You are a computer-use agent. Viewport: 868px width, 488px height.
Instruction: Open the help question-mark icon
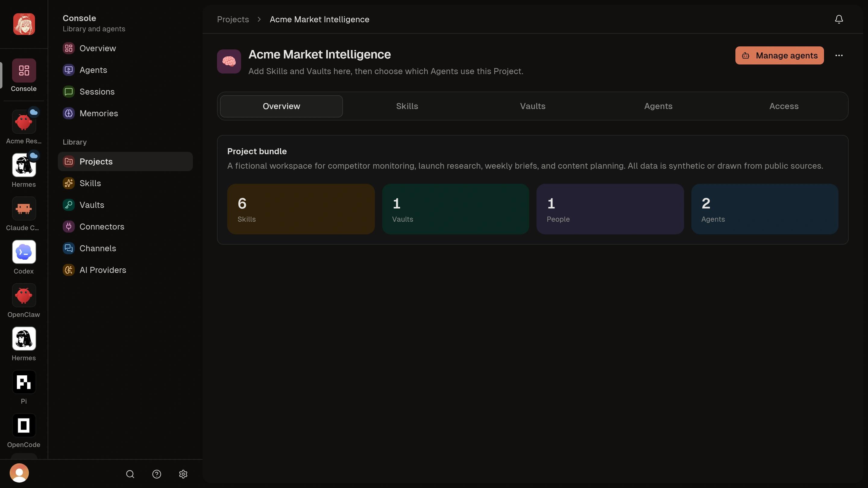(157, 474)
